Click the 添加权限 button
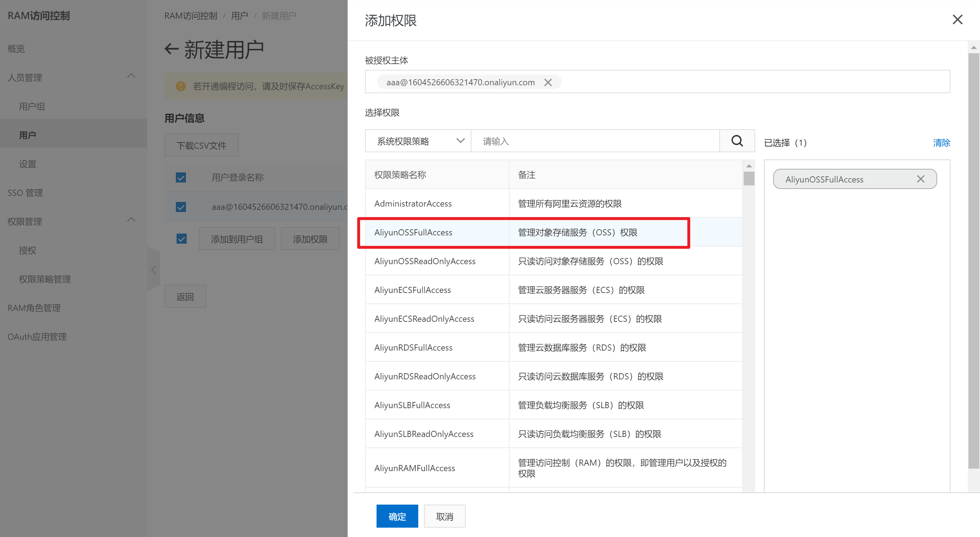Image resolution: width=980 pixels, height=537 pixels. (310, 239)
